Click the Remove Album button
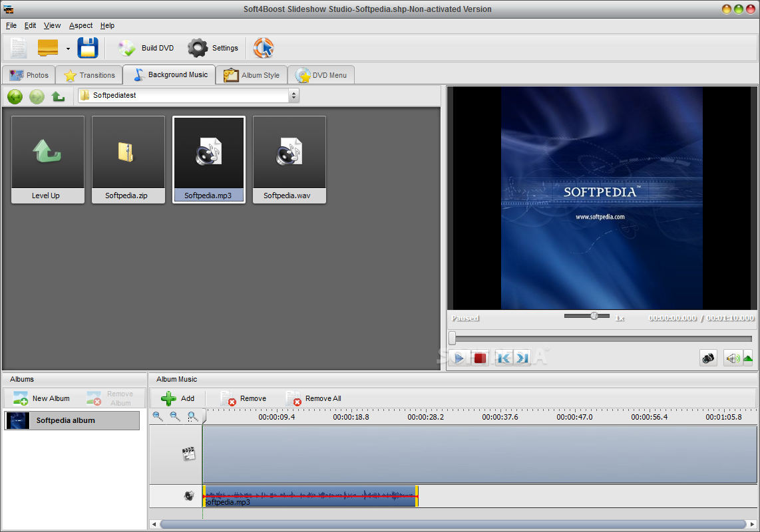The width and height of the screenshot is (760, 532). (x=110, y=398)
